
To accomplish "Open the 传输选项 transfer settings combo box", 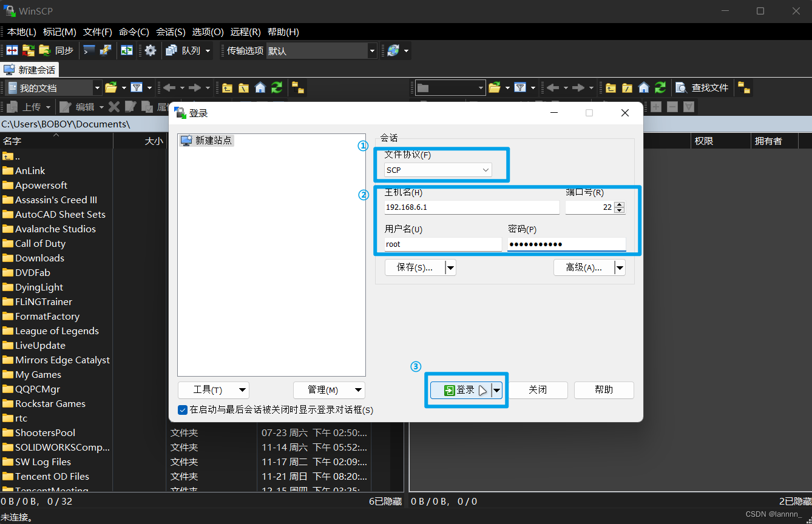I will point(322,51).
